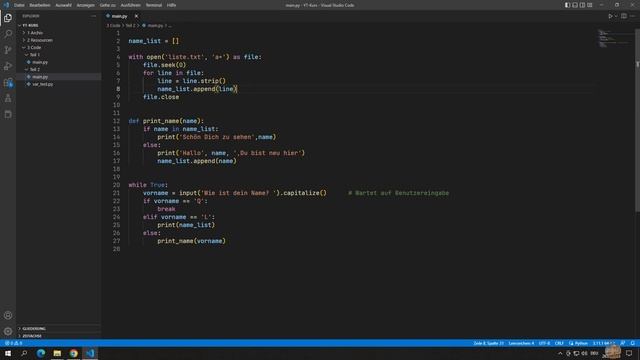The width and height of the screenshot is (640, 360).
Task: Click the Run Python File play button
Action: (610, 16)
